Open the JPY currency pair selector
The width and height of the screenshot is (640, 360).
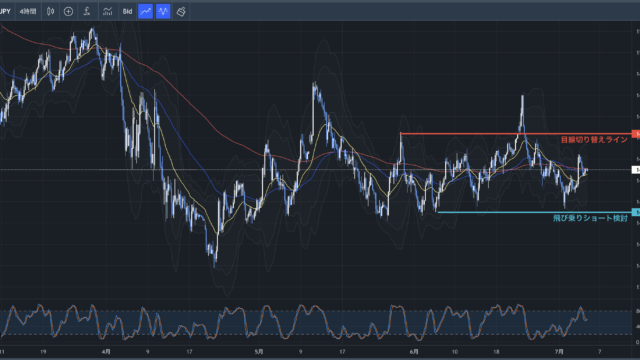(x=5, y=11)
